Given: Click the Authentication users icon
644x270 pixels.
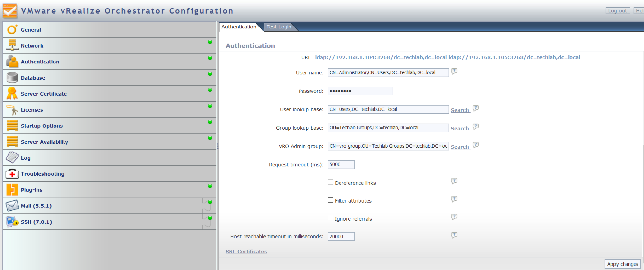Looking at the screenshot, I should point(12,61).
